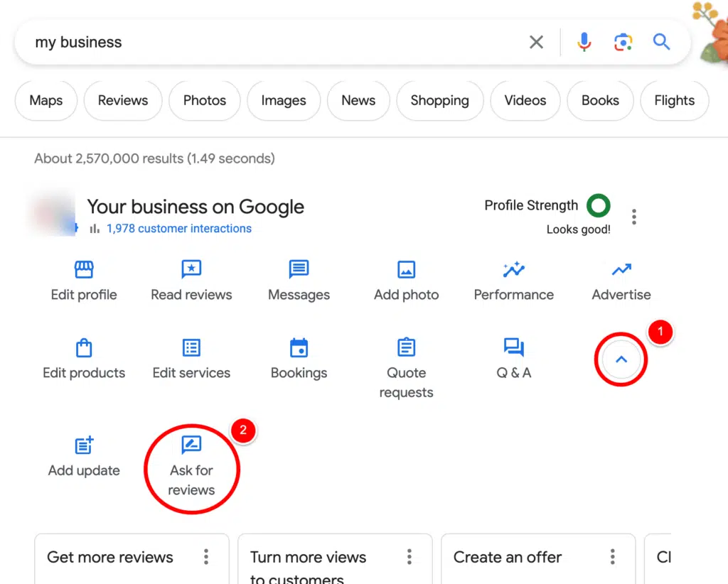
Task: Start voice search with microphone icon
Action: pyautogui.click(x=584, y=42)
